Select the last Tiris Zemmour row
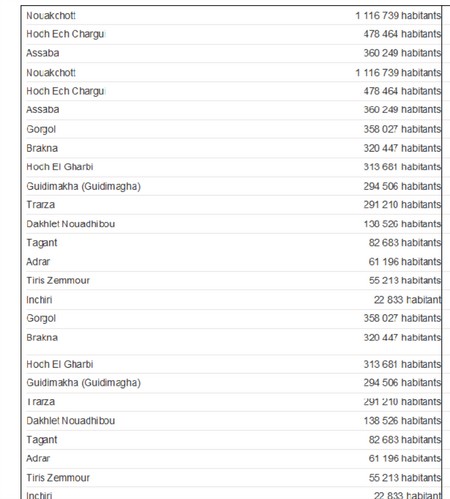 [233, 478]
